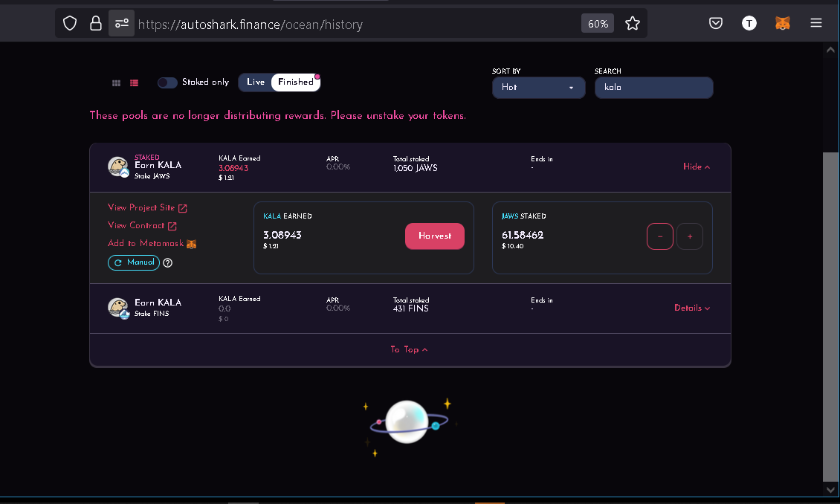Screen dimensions: 840x504
Task: Unstake JAWS with the minus button
Action: pos(660,236)
